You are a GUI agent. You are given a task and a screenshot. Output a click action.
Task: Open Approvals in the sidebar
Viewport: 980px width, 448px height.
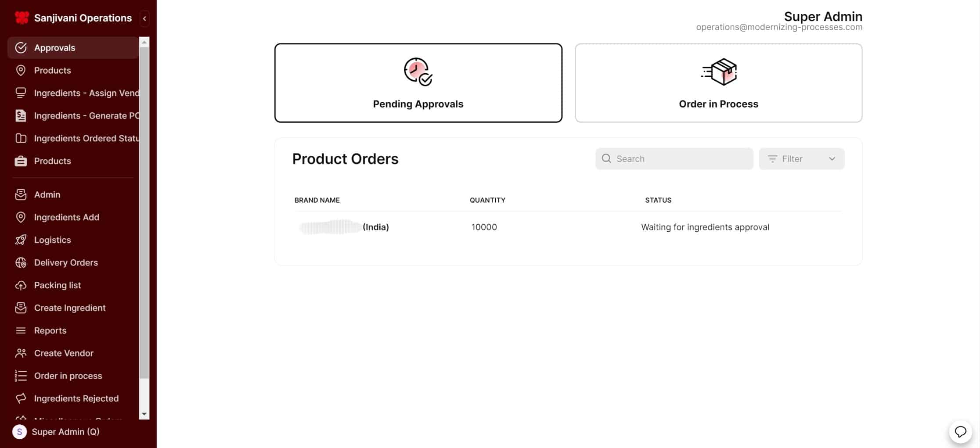[54, 48]
